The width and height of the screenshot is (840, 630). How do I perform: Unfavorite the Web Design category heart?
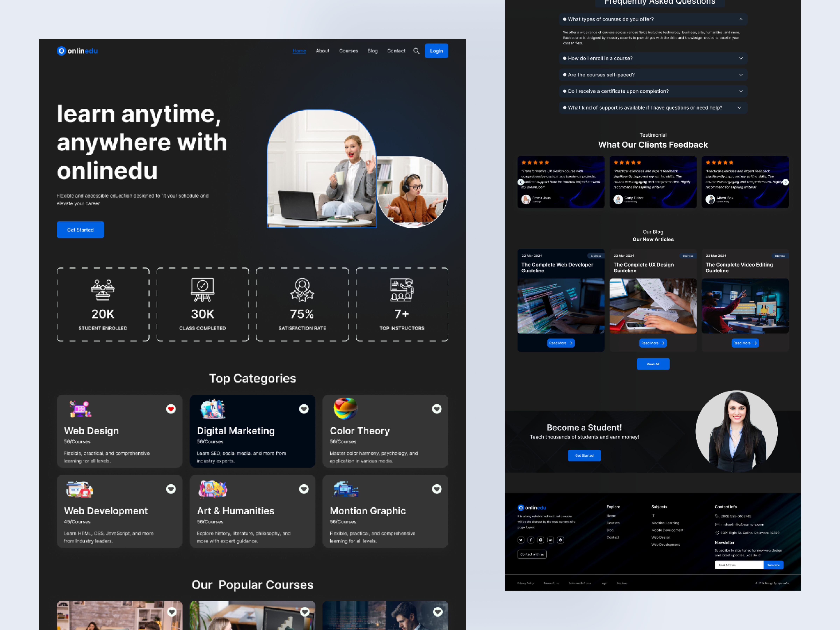171,409
